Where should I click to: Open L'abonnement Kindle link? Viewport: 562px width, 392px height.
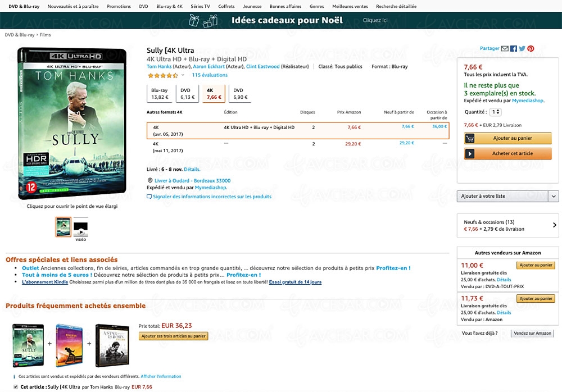tap(45, 282)
